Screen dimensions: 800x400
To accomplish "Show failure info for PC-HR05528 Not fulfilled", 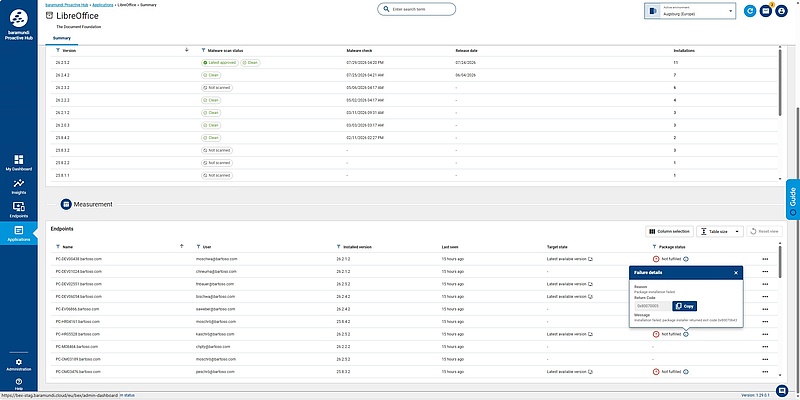I will point(686,334).
